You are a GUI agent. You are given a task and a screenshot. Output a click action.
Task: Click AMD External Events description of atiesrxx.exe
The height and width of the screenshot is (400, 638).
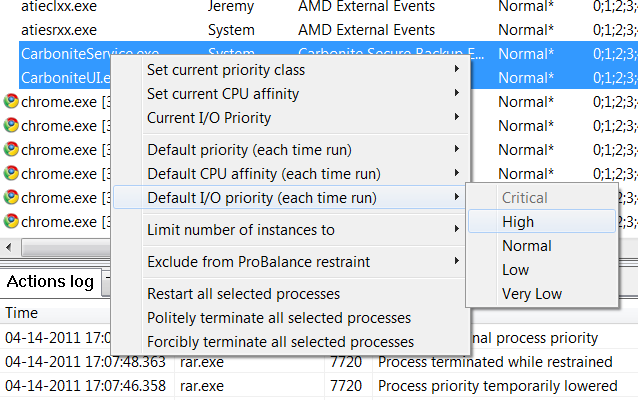pyautogui.click(x=366, y=30)
